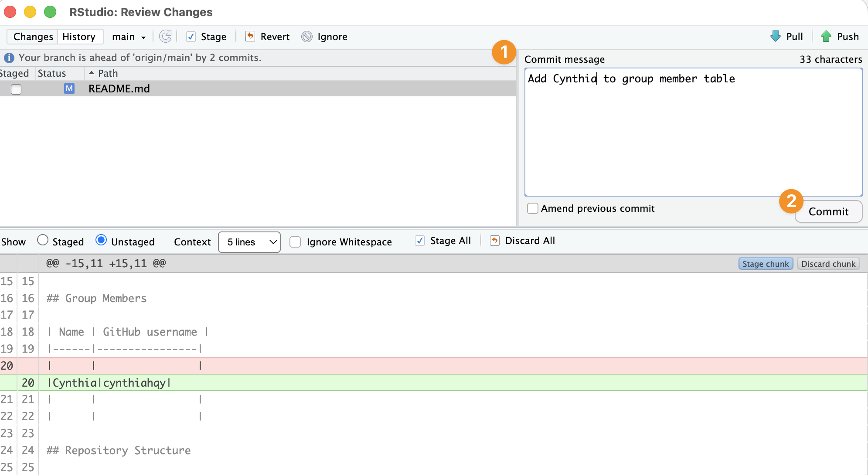Switch to the History tab
The height and width of the screenshot is (476, 868).
coord(79,37)
